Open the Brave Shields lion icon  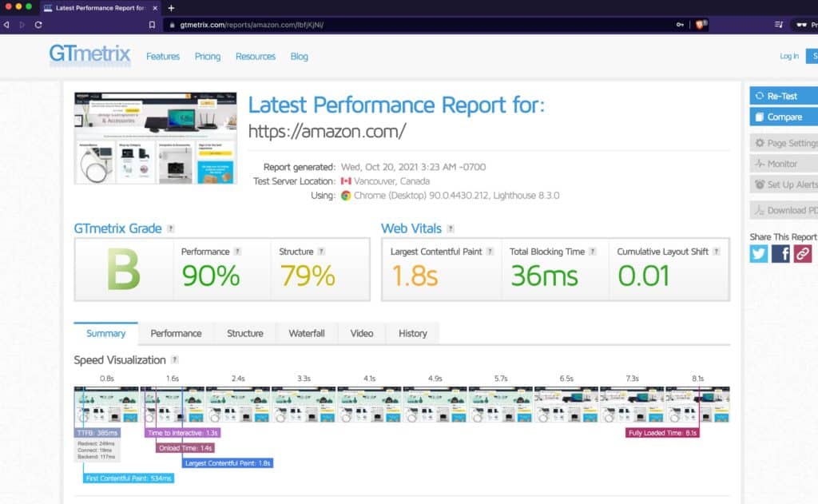701,25
